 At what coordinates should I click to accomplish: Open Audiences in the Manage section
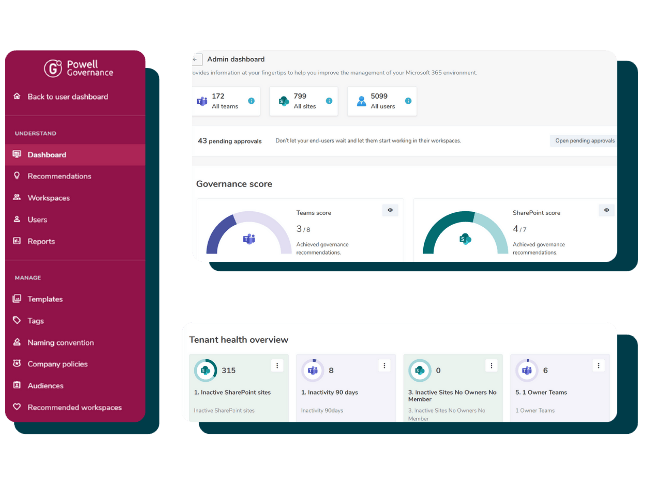click(45, 385)
